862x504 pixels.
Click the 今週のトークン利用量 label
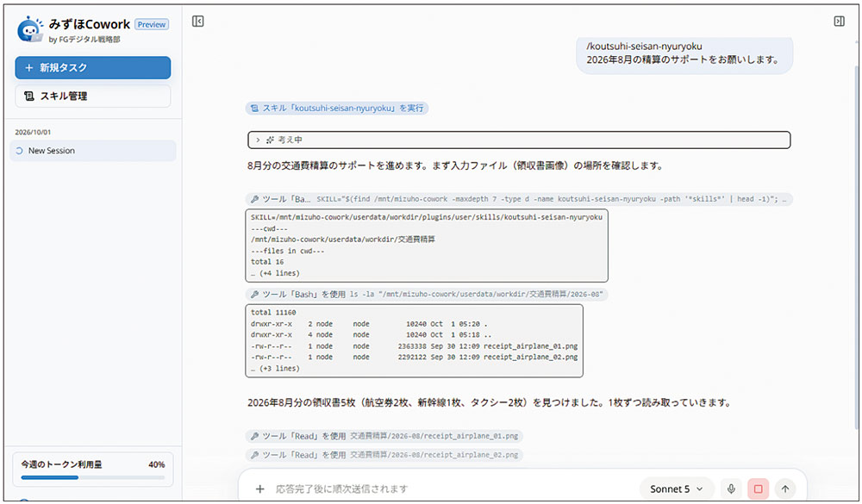click(61, 464)
